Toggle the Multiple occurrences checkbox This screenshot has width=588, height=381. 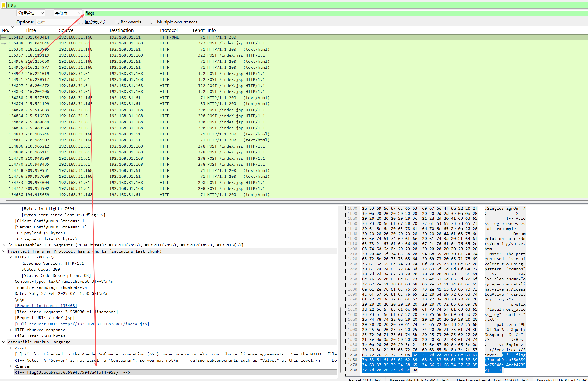pos(153,22)
